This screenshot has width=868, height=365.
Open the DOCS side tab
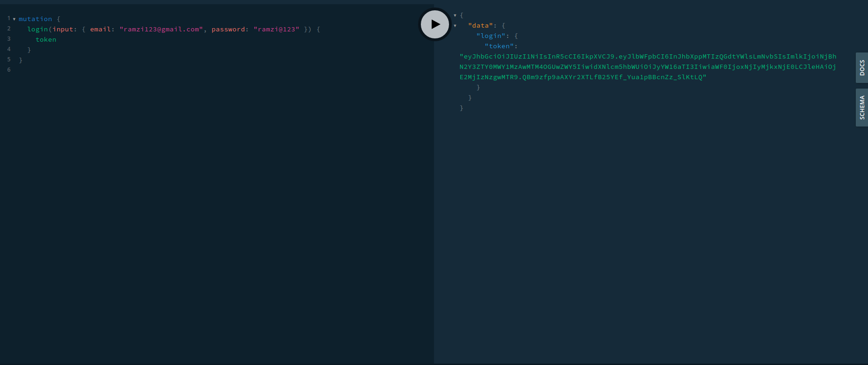[862, 68]
